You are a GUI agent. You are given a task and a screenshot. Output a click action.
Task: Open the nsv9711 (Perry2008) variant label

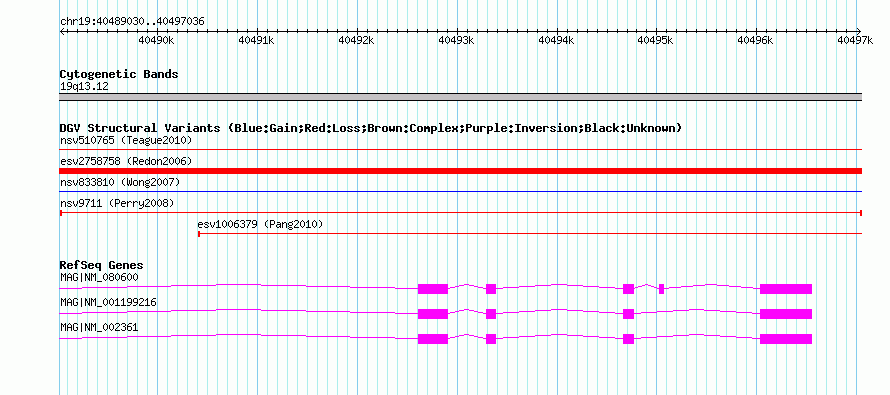(117, 203)
